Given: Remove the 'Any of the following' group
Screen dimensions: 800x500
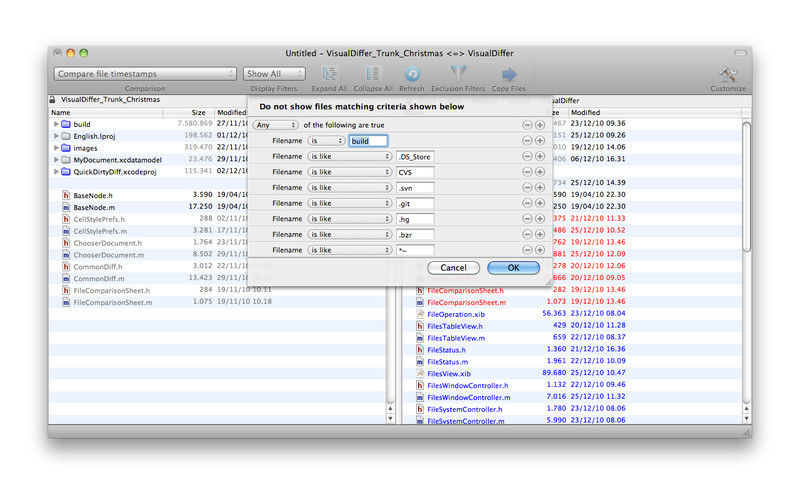Looking at the screenshot, I should 528,125.
